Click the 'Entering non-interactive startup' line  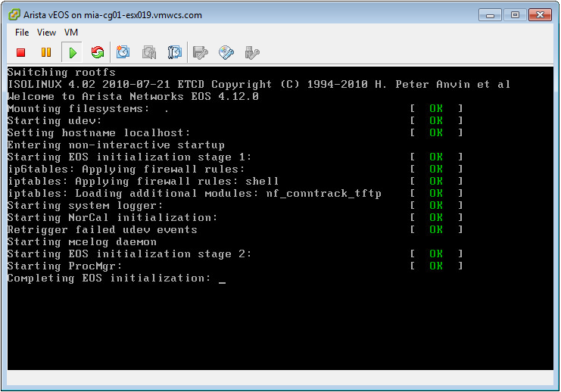116,145
